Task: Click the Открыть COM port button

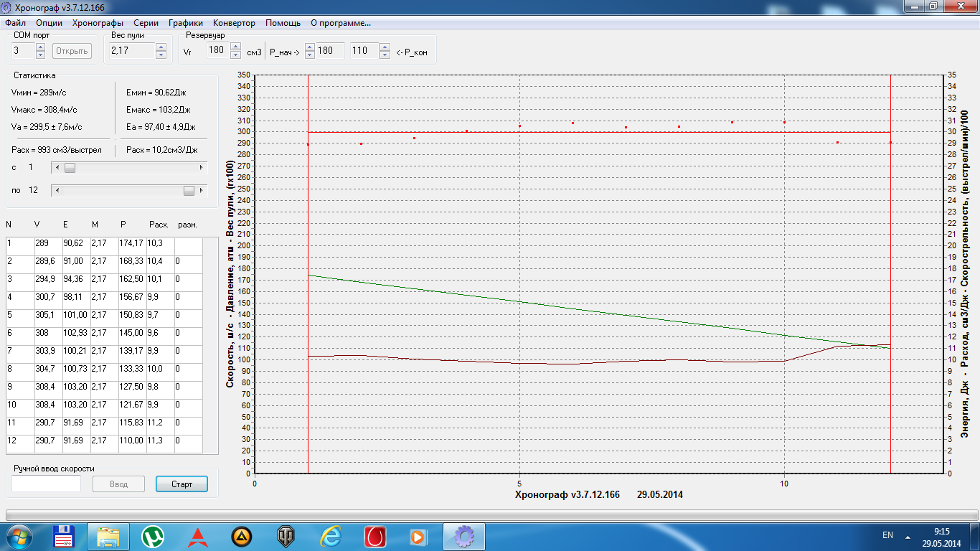Action: (72, 51)
